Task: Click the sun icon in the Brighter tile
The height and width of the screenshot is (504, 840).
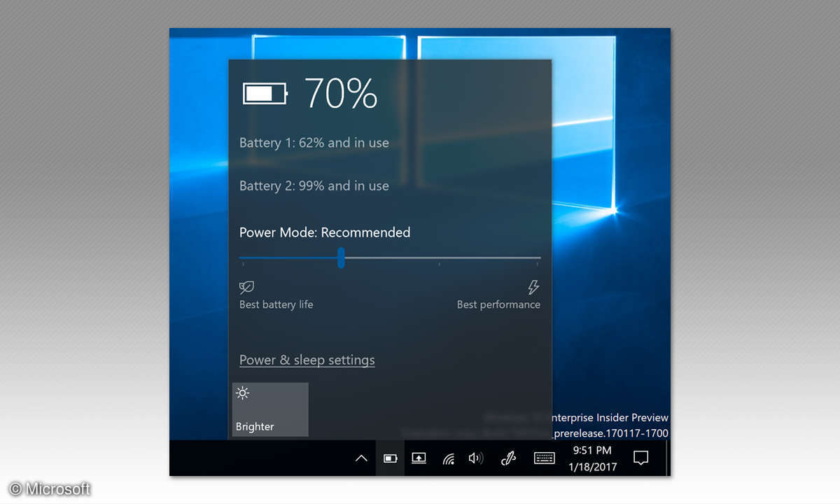Action: (x=243, y=393)
